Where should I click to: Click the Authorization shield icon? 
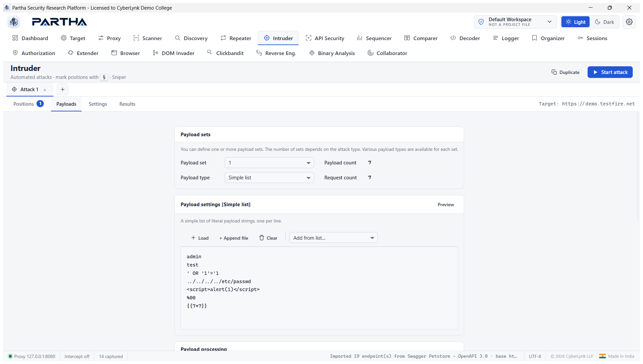(x=15, y=53)
